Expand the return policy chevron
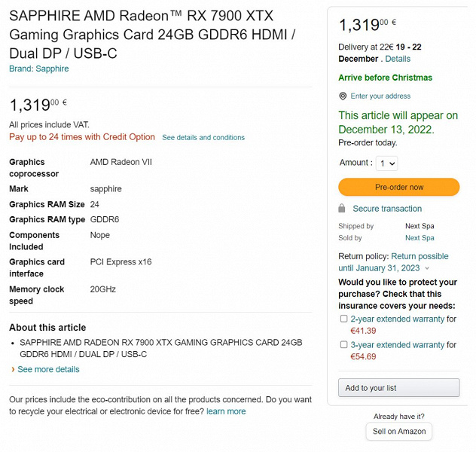The height and width of the screenshot is (452, 476). click(x=428, y=268)
